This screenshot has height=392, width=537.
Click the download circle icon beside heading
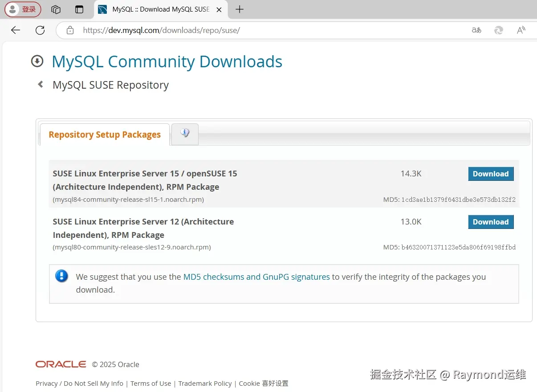pyautogui.click(x=37, y=61)
